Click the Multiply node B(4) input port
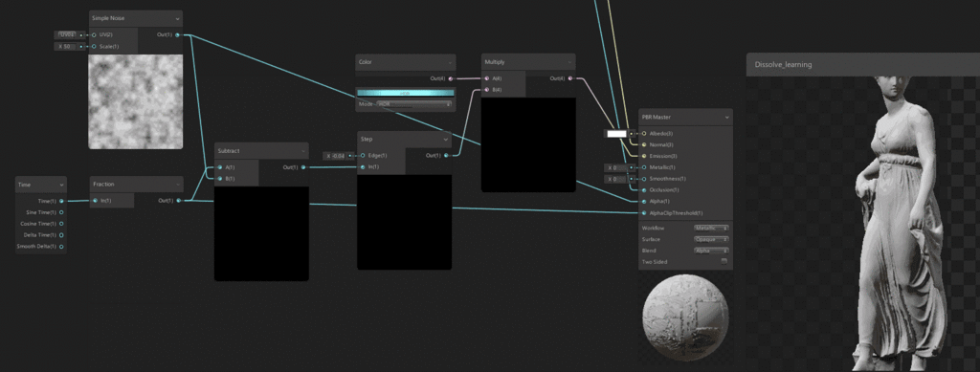This screenshot has width=980, height=372. click(487, 90)
